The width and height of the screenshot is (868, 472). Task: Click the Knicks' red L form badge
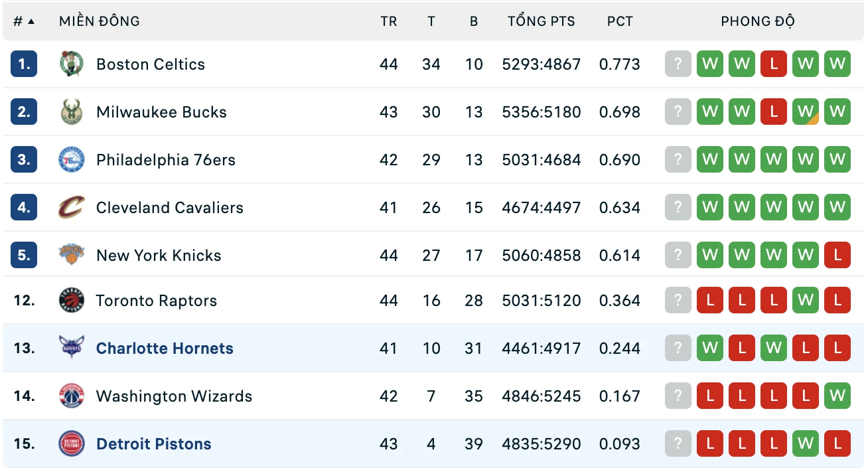click(x=837, y=256)
